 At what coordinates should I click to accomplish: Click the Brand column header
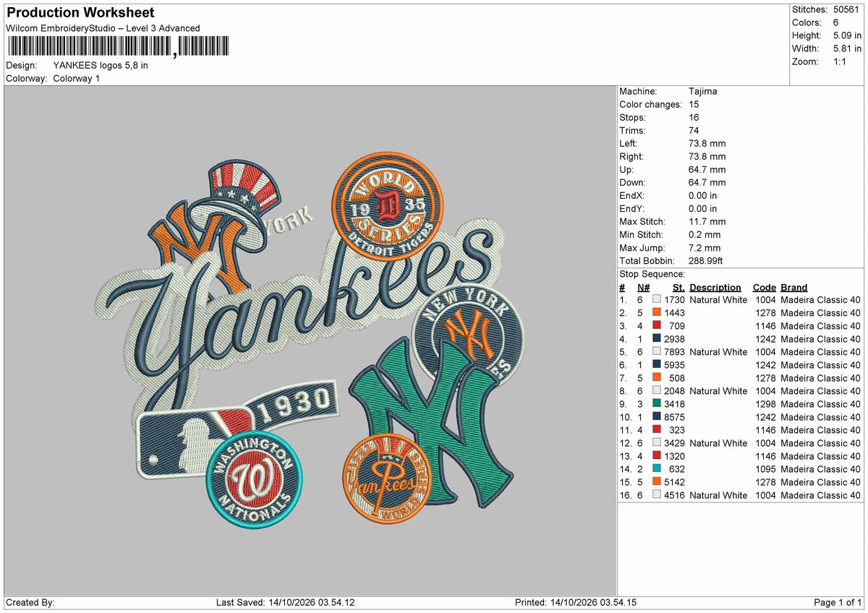click(794, 288)
